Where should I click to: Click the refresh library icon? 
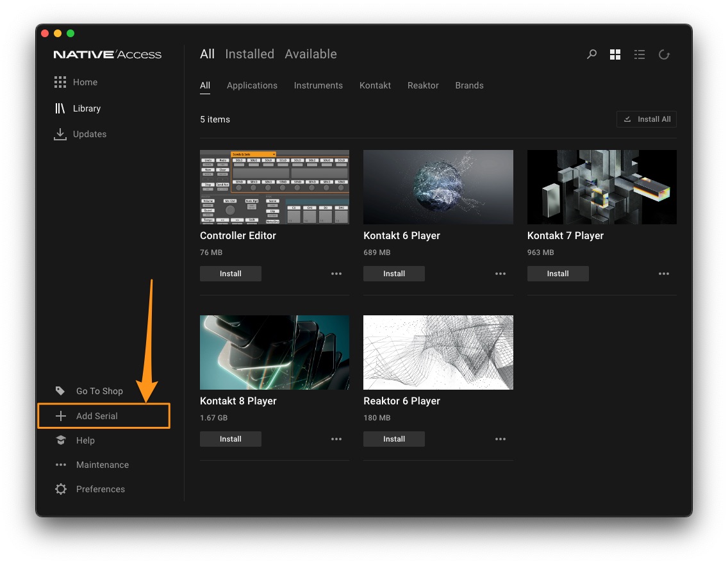point(665,54)
